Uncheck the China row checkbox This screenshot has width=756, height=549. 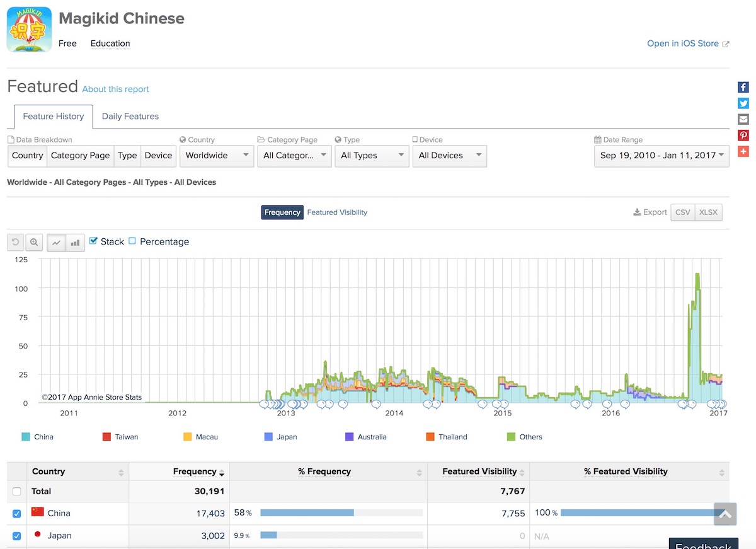pyautogui.click(x=17, y=514)
